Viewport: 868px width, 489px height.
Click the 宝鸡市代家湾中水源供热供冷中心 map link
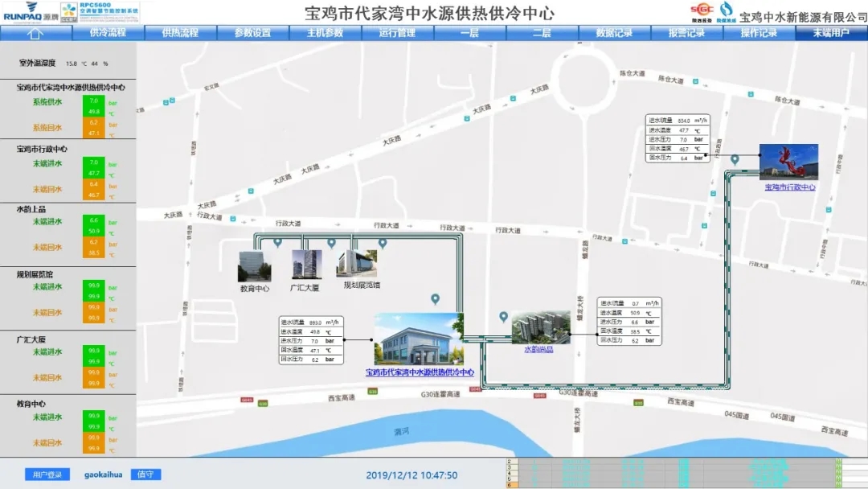click(420, 372)
